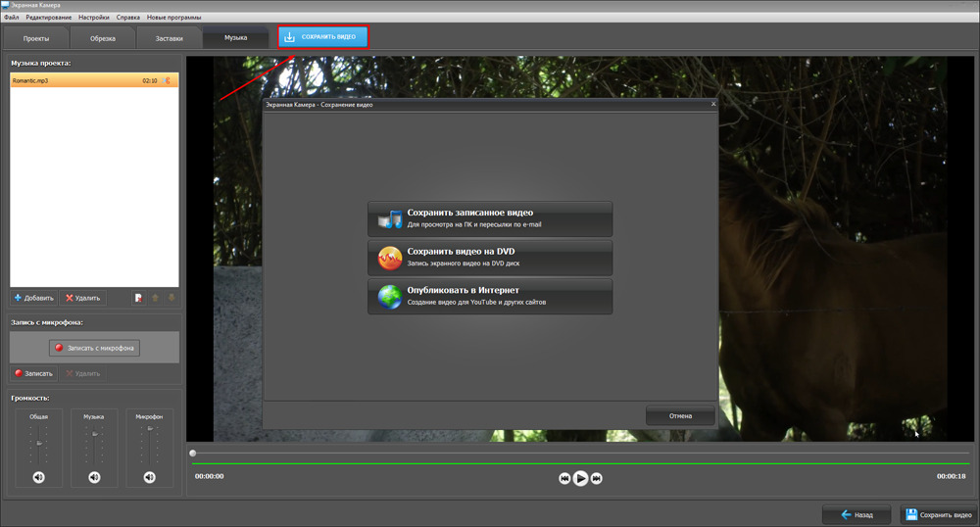This screenshot has width=980, height=527.
Task: Switch to the Музыка tab
Action: [x=235, y=37]
